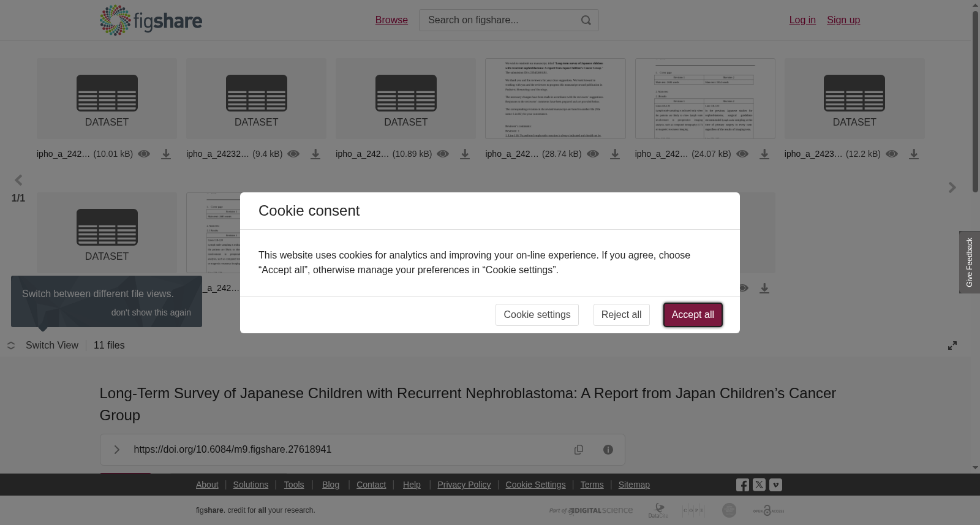Open Tools footer link

[x=294, y=485]
